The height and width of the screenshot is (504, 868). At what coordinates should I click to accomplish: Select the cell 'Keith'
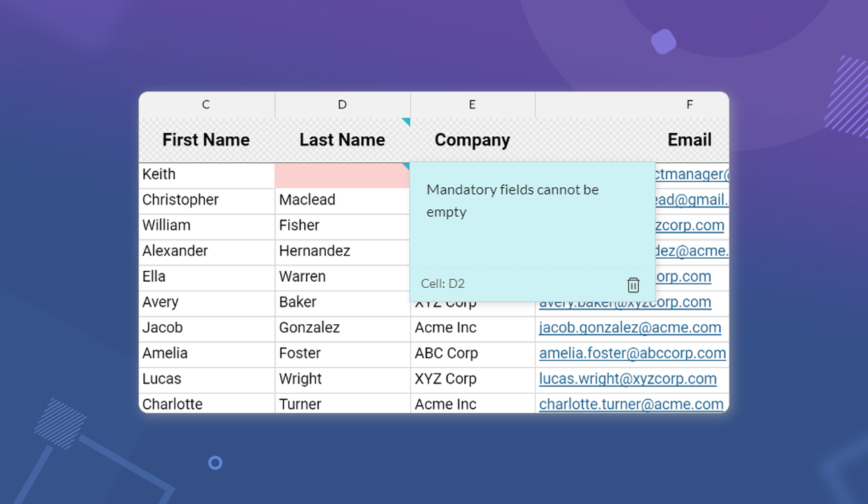point(207,175)
